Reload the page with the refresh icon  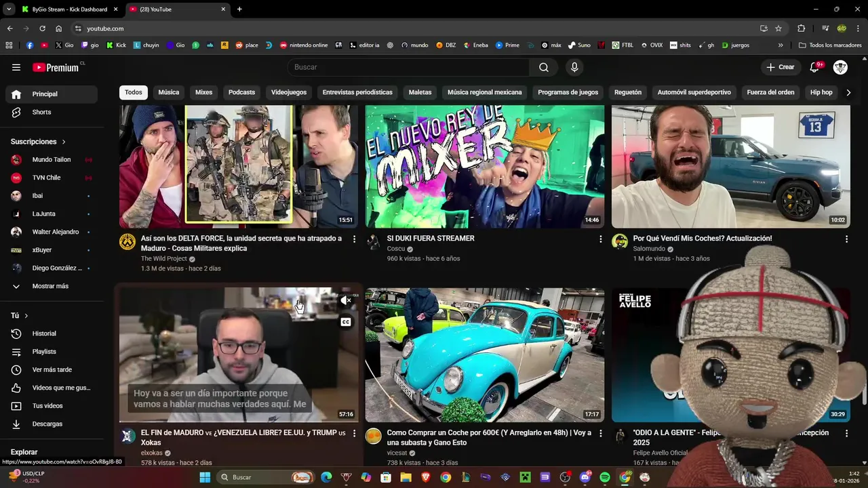click(42, 28)
